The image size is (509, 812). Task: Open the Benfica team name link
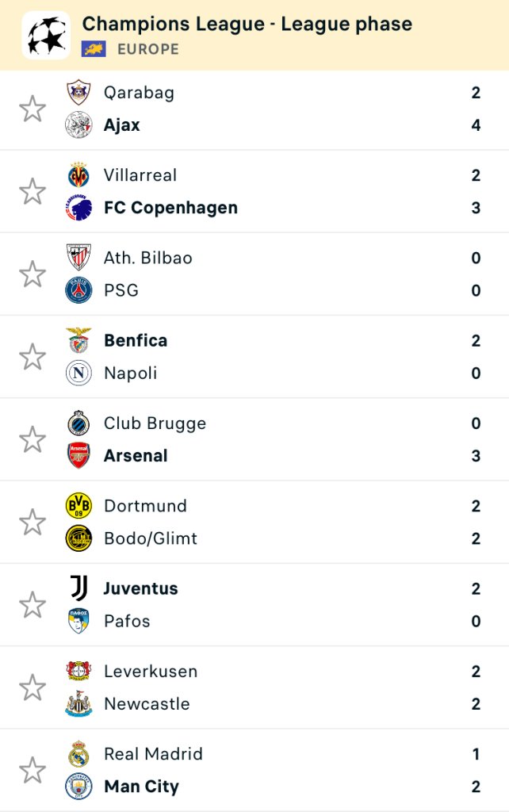136,341
